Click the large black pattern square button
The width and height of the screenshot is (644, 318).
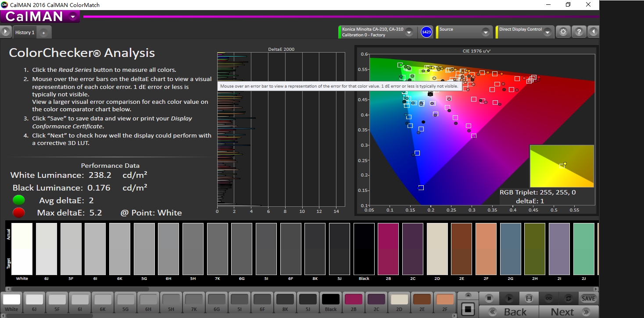(x=468, y=309)
